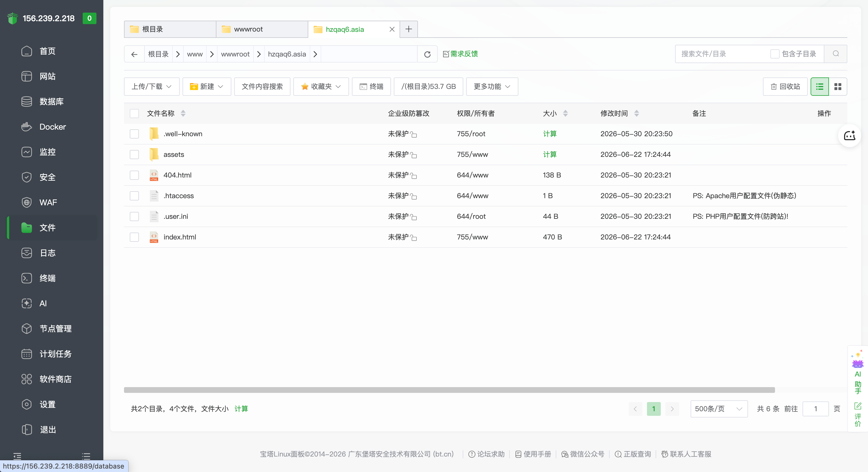Check the box for 404.html
The width and height of the screenshot is (868, 472).
click(x=134, y=175)
